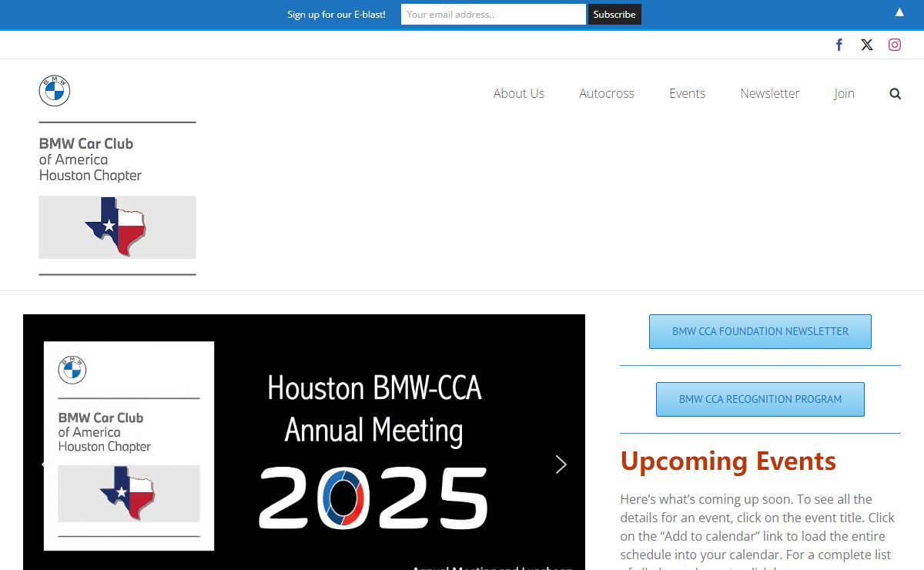Focus the email address input field

494,14
